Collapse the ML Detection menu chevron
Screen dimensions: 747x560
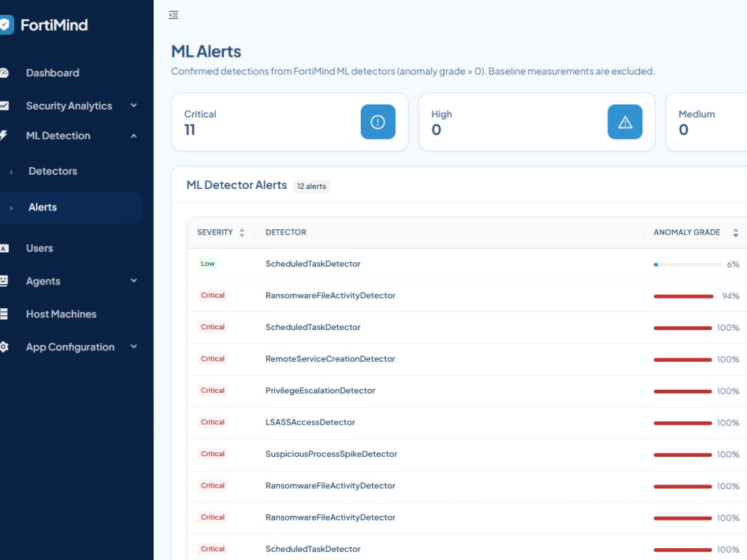[x=134, y=136]
